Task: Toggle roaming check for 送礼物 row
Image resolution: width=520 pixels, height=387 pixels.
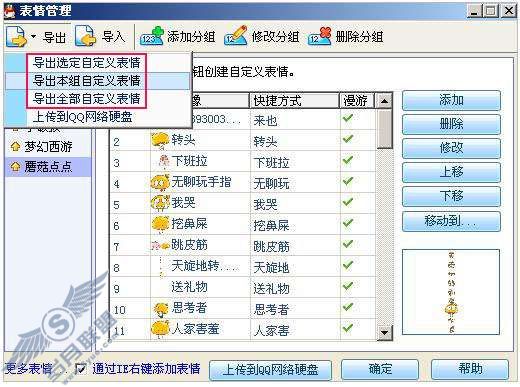Action: pos(348,286)
